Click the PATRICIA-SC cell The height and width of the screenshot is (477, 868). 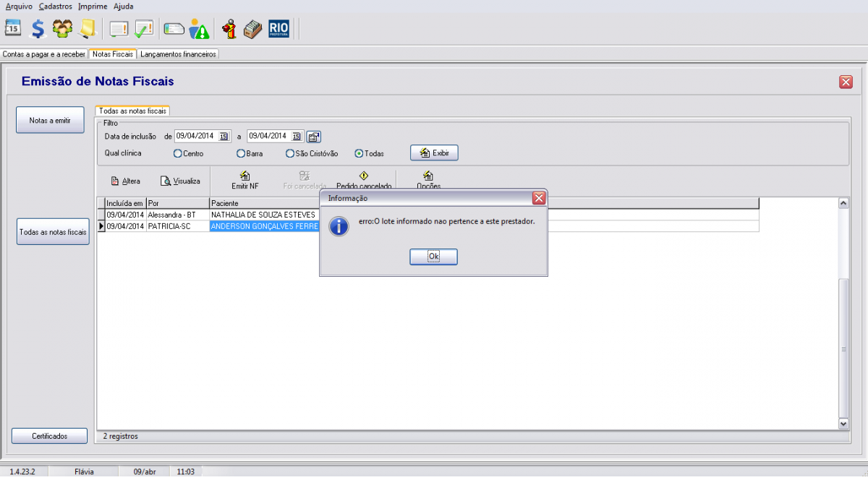(177, 226)
